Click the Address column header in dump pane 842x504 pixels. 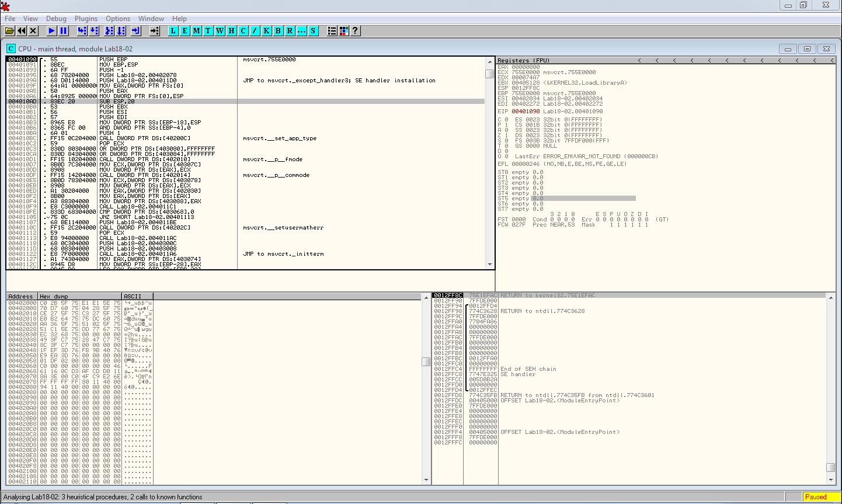coord(22,296)
